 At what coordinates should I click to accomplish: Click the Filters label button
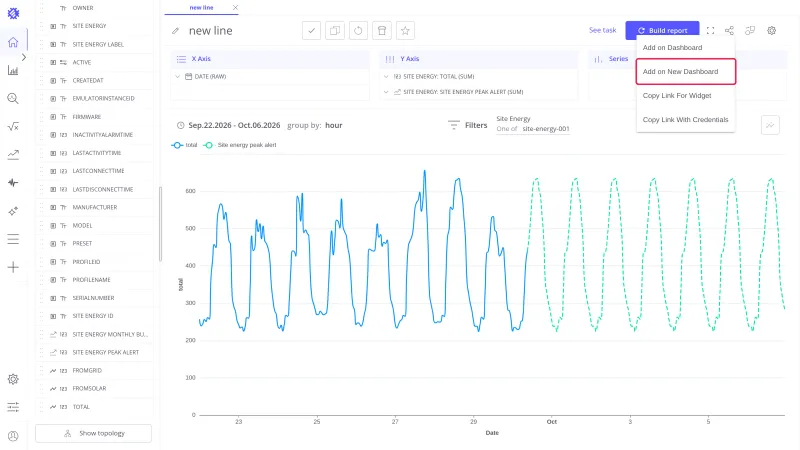coord(476,125)
